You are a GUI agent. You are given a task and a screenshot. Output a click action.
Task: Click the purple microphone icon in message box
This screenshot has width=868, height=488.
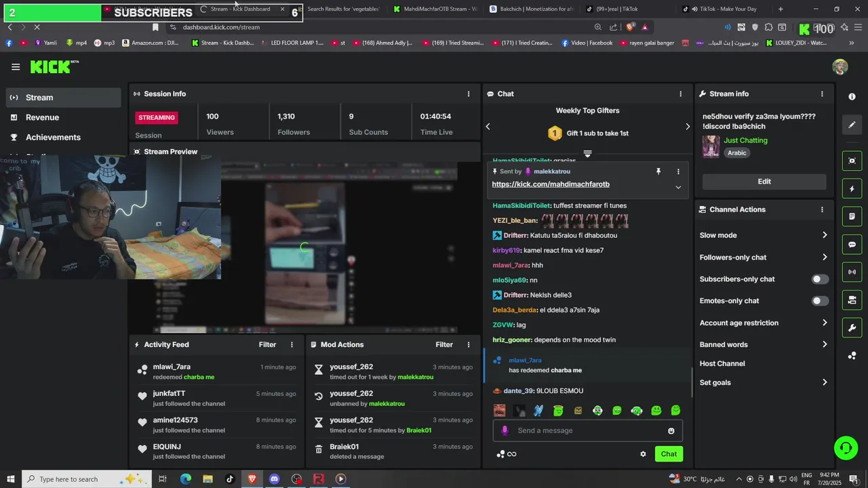pos(505,430)
